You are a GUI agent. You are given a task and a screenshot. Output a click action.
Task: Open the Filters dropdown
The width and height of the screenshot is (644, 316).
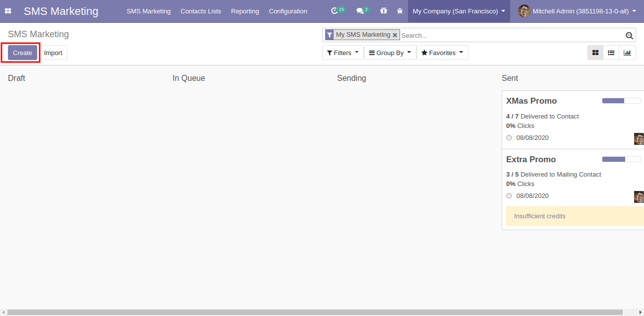343,53
